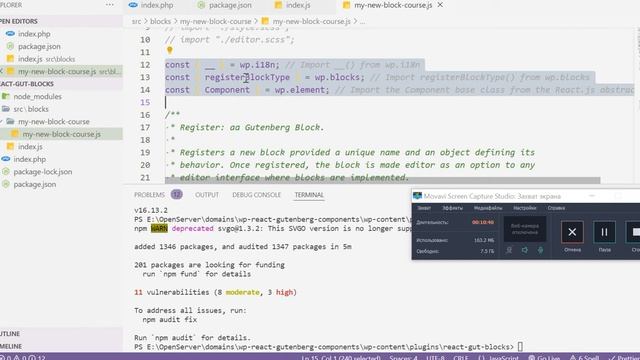Click line number 15 in the gutter
Image resolution: width=640 pixels, height=360 pixels.
(x=145, y=102)
